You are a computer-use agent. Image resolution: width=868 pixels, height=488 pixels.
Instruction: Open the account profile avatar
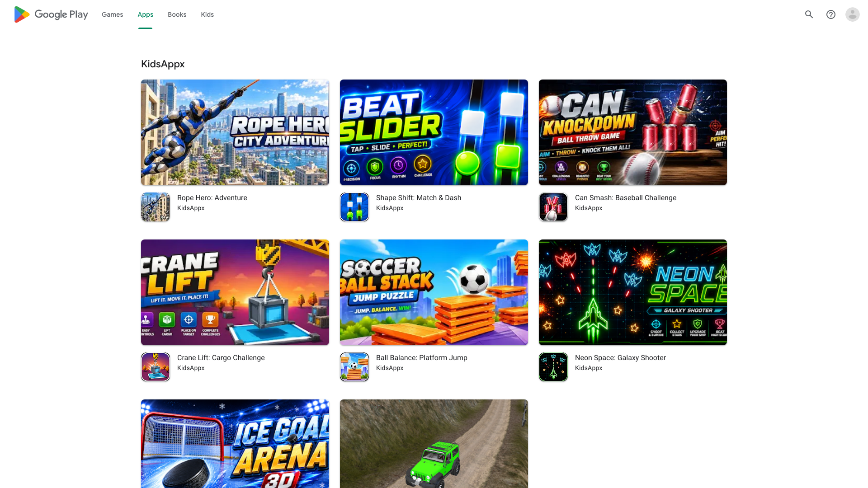853,14
